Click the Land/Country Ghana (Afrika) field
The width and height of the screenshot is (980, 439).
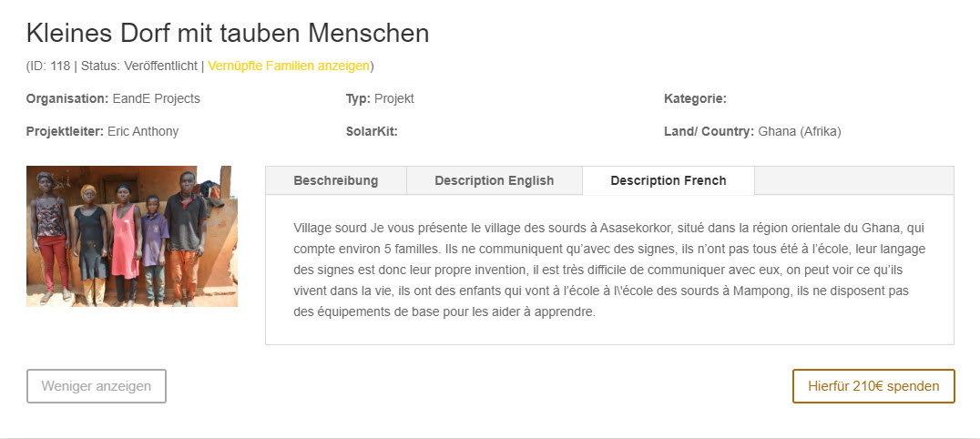[752, 131]
